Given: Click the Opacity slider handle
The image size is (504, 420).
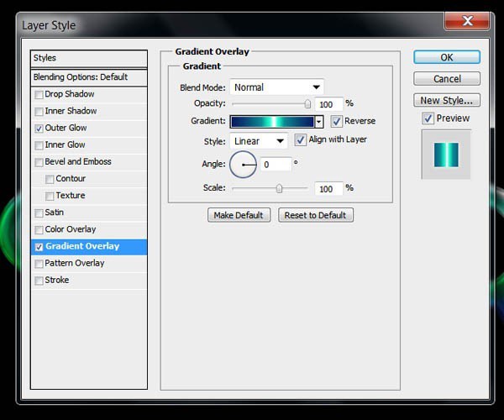Looking at the screenshot, I should coord(307,104).
